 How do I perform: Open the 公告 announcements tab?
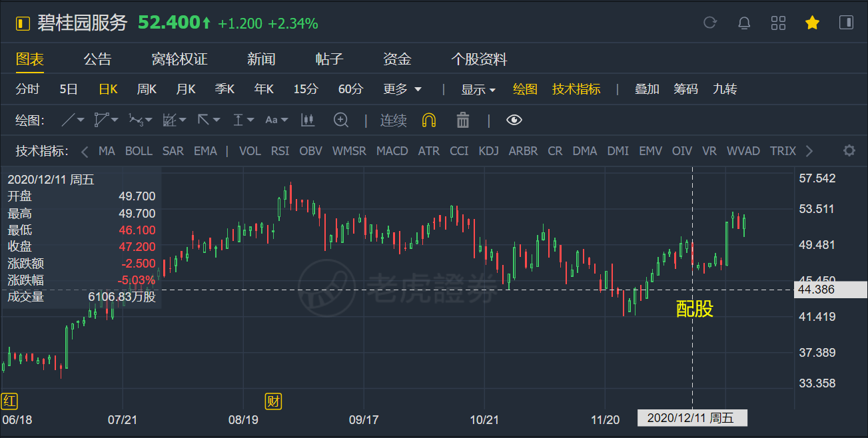coord(97,59)
